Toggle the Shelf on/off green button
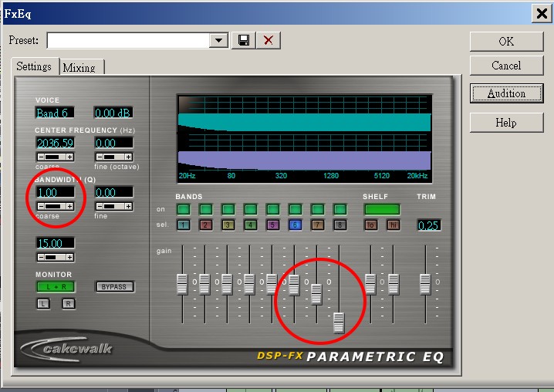The height and width of the screenshot is (392, 554). tap(382, 209)
